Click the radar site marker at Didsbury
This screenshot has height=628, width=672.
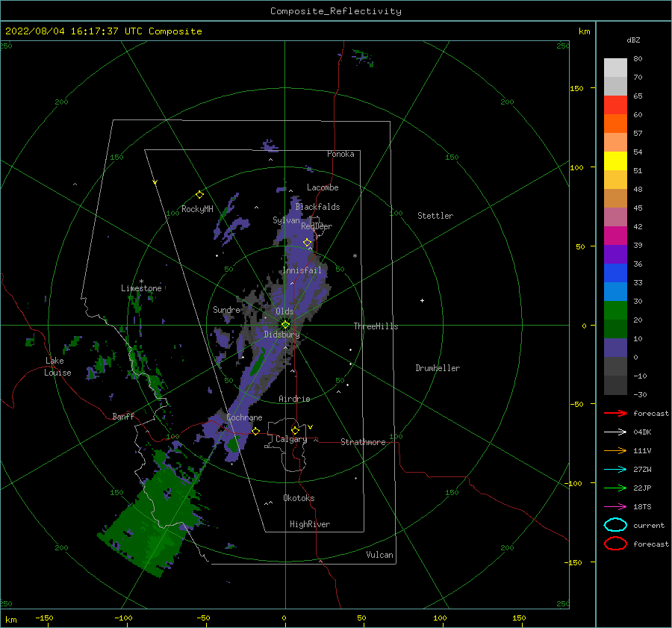pyautogui.click(x=285, y=325)
